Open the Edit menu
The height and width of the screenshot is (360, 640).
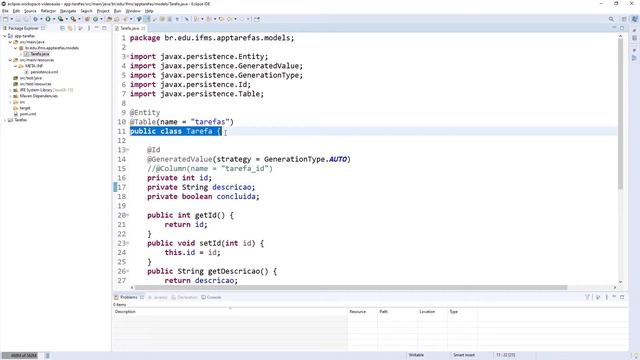click(x=16, y=11)
